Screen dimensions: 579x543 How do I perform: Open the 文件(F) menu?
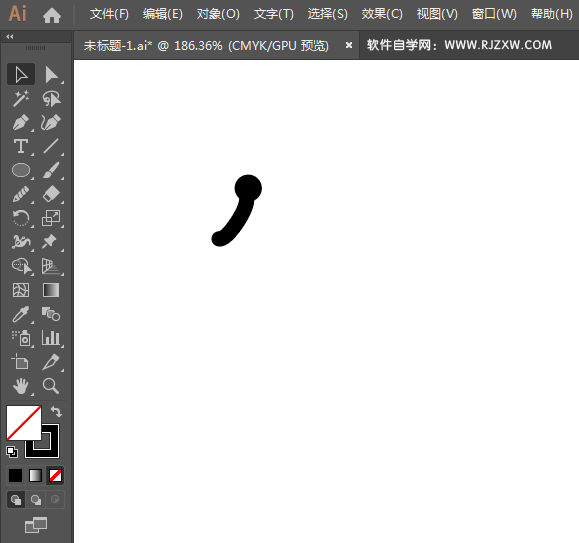(109, 14)
